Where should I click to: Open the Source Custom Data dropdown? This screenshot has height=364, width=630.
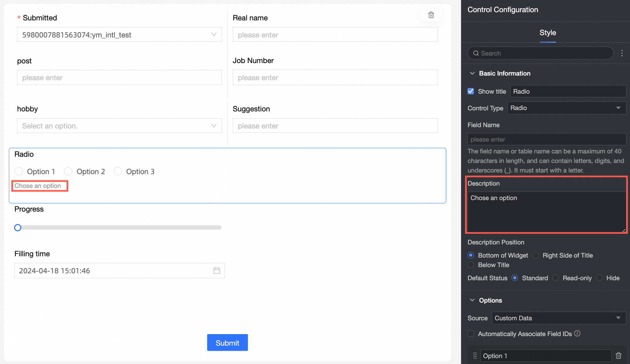[x=559, y=318]
